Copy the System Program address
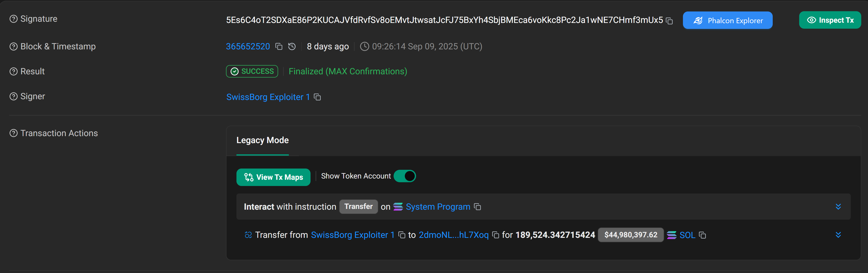868x273 pixels. (477, 207)
